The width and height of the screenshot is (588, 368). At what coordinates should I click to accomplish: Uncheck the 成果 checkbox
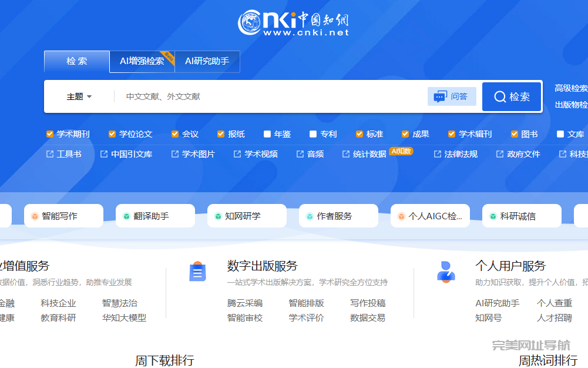[405, 134]
